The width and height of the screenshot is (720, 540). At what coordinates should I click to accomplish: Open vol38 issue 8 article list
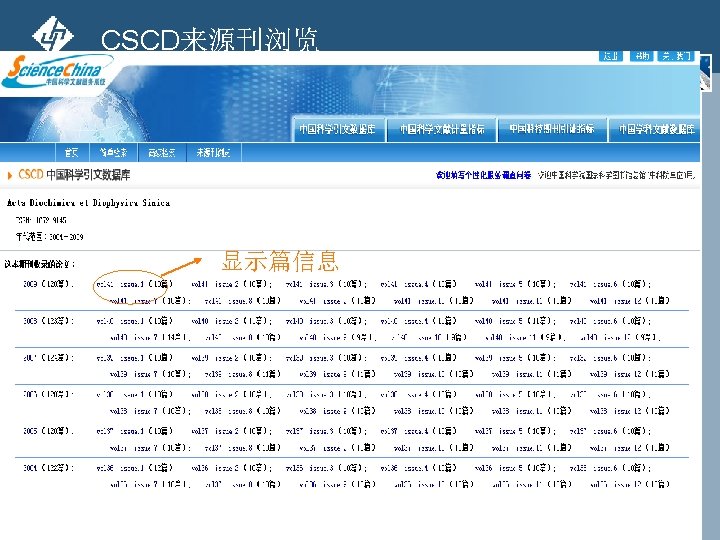coord(242,411)
